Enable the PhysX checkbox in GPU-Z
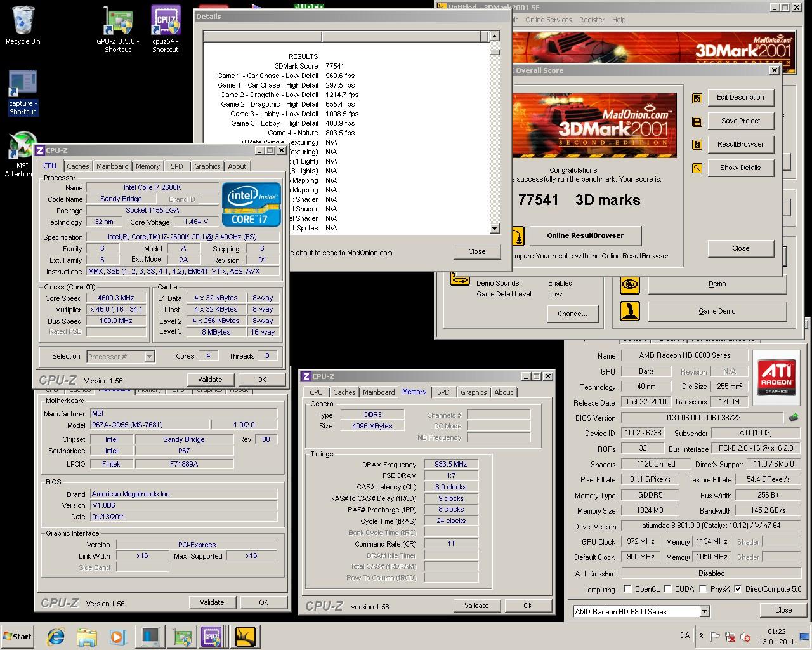This screenshot has width=812, height=650. point(703,589)
